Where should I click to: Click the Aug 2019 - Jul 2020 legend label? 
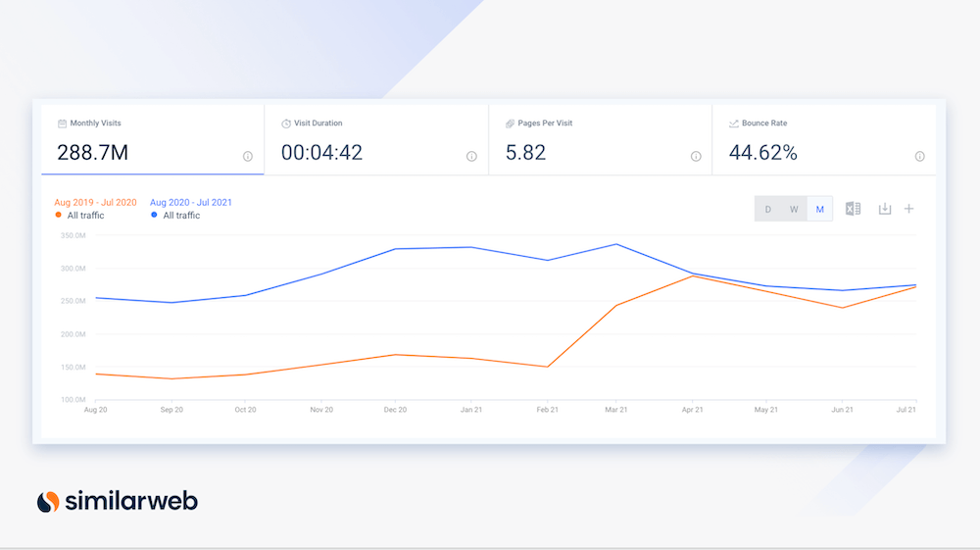(95, 202)
